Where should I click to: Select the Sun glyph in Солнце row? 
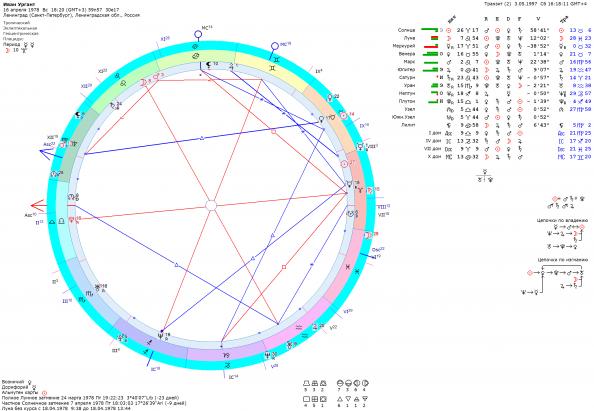tap(449, 30)
